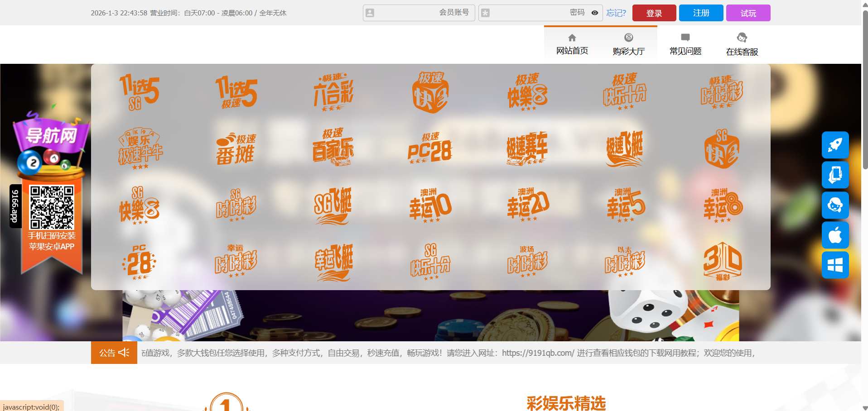Switch to the 购彩大厅 tab
The image size is (868, 411).
[x=628, y=44]
